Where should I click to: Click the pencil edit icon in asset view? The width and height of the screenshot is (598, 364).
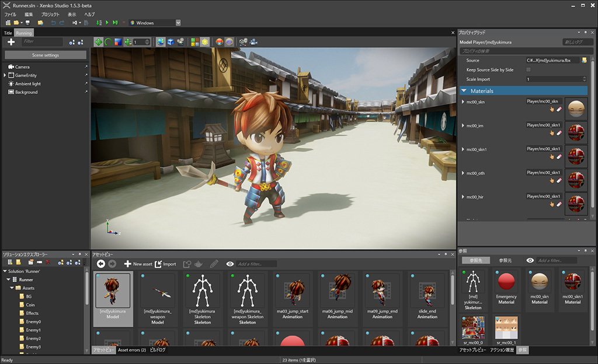click(214, 264)
